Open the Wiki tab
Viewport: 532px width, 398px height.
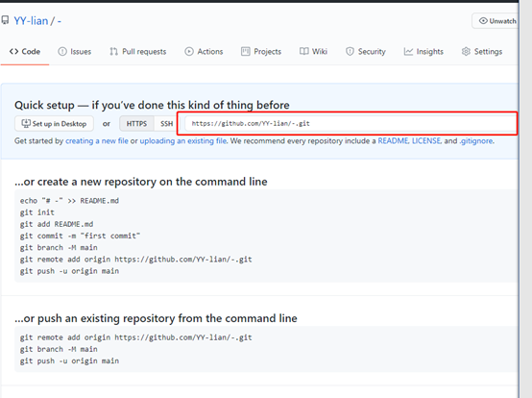point(313,52)
